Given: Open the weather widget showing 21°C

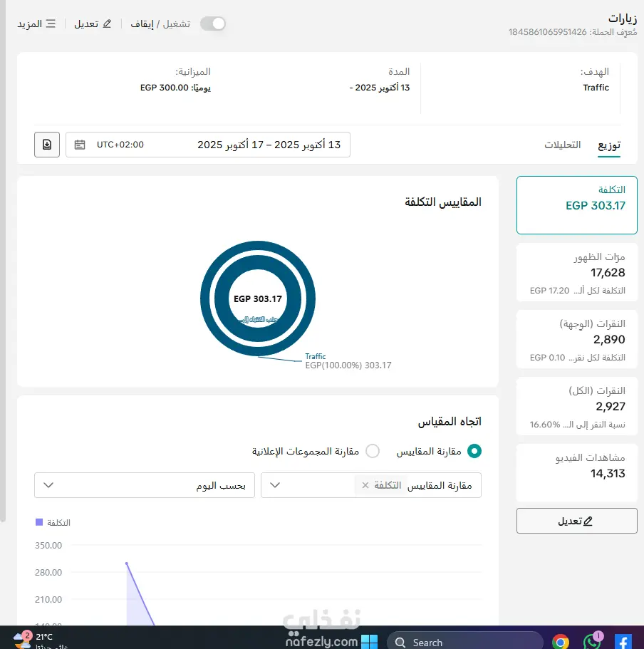Looking at the screenshot, I should (39, 640).
